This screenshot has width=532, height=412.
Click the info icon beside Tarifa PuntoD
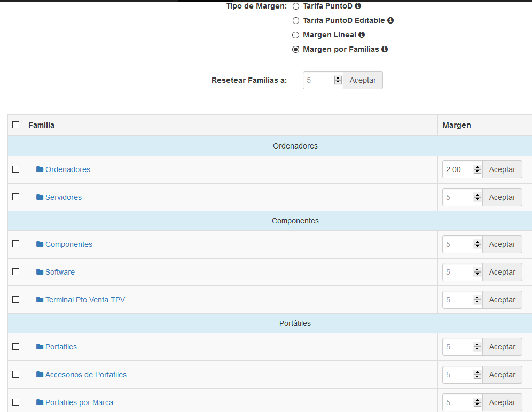pyautogui.click(x=358, y=6)
